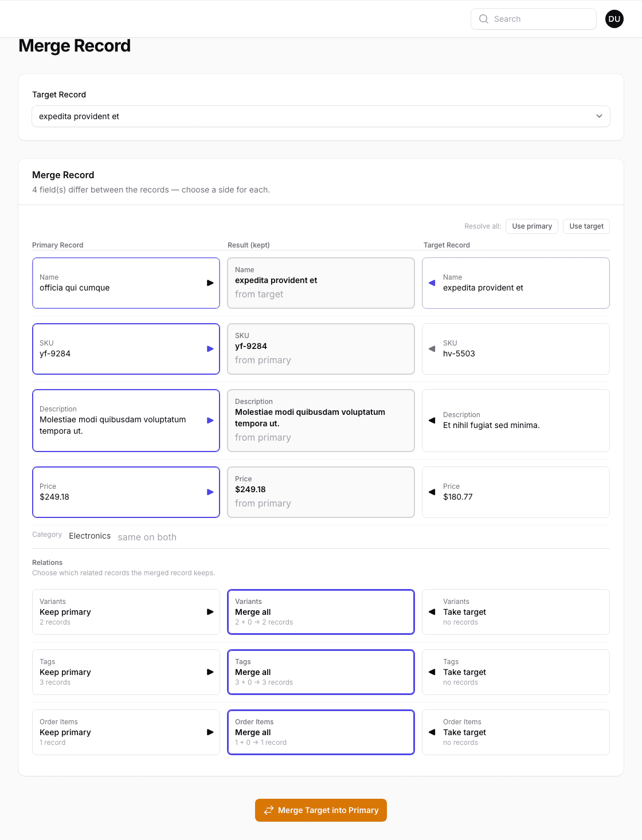Select target SKU hv-5503
Screen dimensions: 642x840
(516, 349)
